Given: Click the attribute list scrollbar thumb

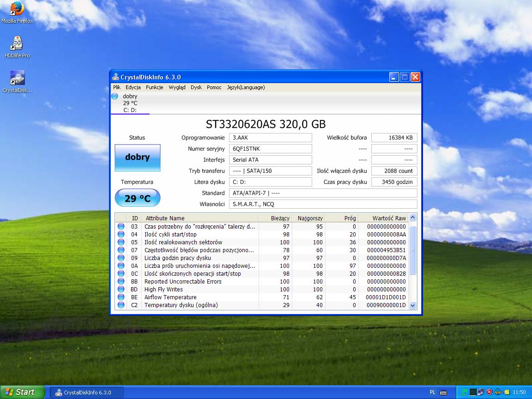Looking at the screenshot, I should 412,250.
